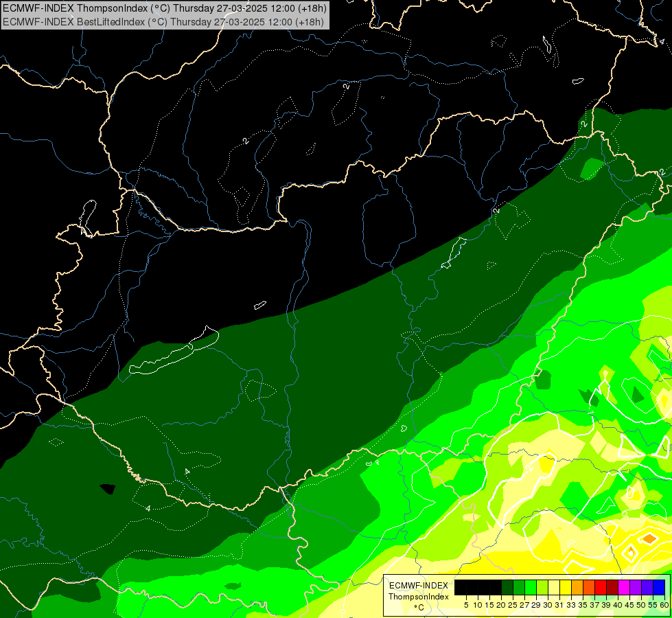
Task: Click legend tick value 35
Action: click(583, 605)
